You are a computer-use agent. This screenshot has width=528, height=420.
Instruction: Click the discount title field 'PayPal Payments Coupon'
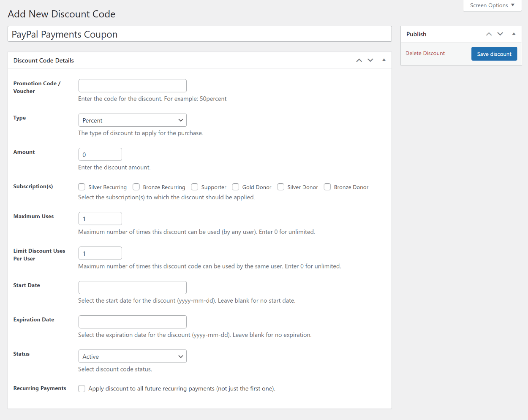(x=200, y=34)
